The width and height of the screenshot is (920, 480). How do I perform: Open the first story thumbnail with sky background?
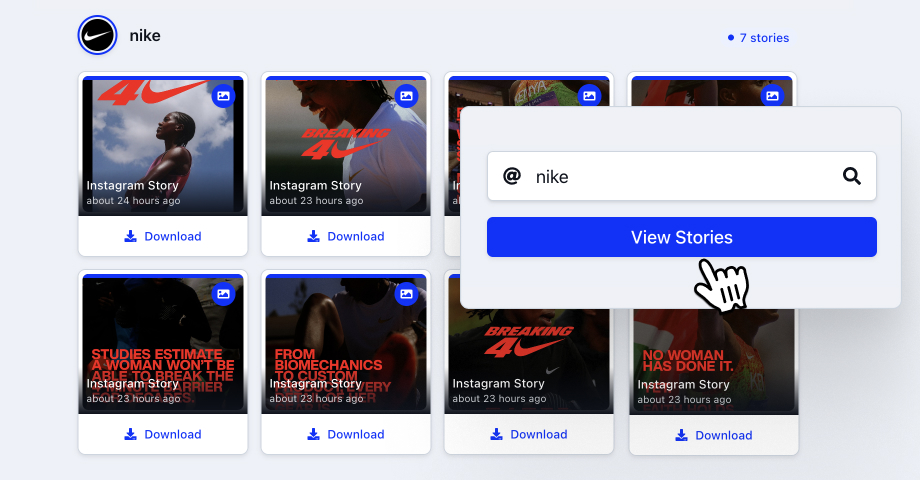coord(163,145)
